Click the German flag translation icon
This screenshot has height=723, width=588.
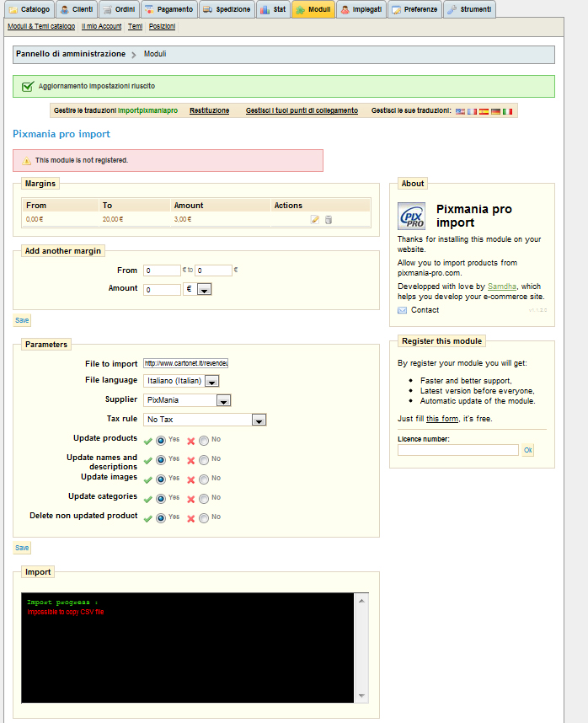click(495, 111)
